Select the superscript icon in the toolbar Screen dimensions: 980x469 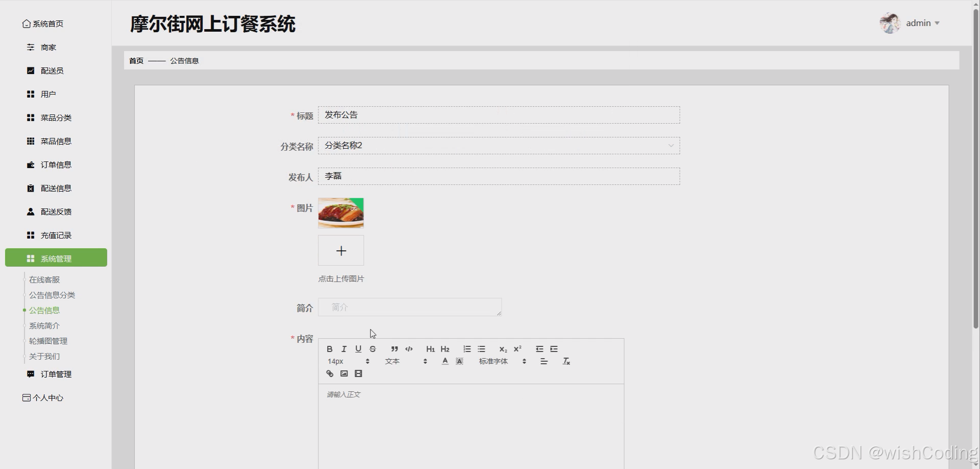(518, 348)
